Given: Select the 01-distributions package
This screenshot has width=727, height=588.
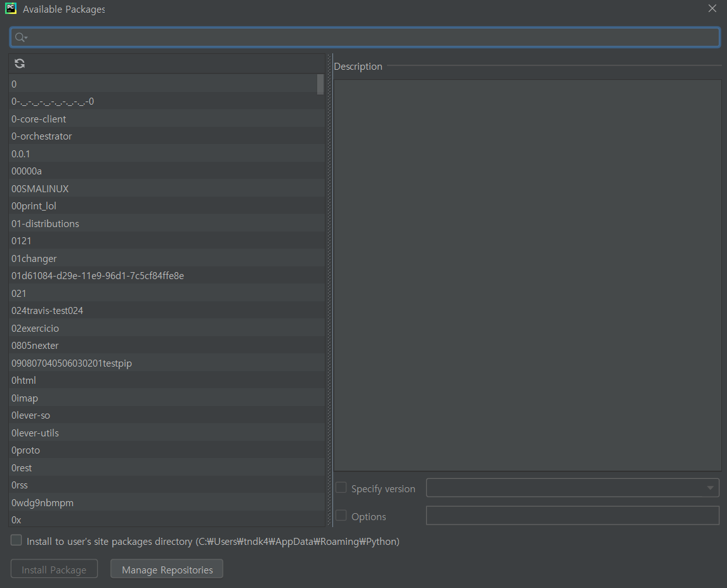Looking at the screenshot, I should click(x=45, y=223).
